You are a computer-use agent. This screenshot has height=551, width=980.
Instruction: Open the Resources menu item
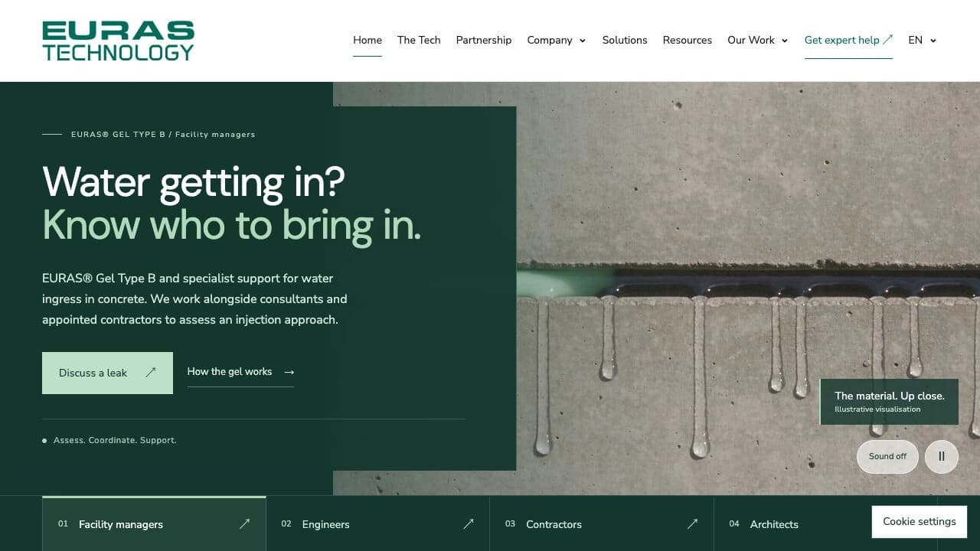coord(688,40)
